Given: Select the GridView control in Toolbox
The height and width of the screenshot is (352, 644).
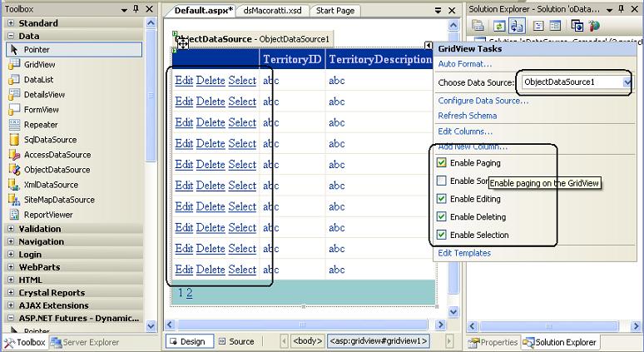Looking at the screenshot, I should point(39,64).
